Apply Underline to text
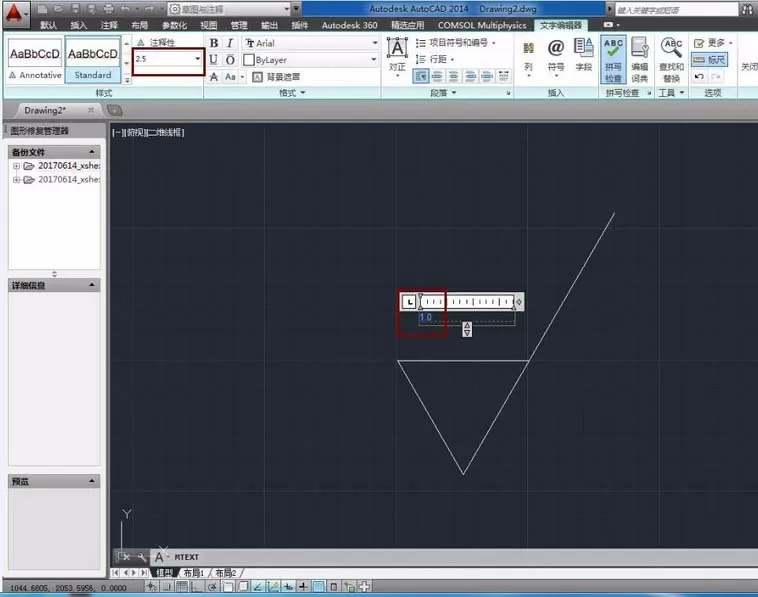 [x=213, y=59]
